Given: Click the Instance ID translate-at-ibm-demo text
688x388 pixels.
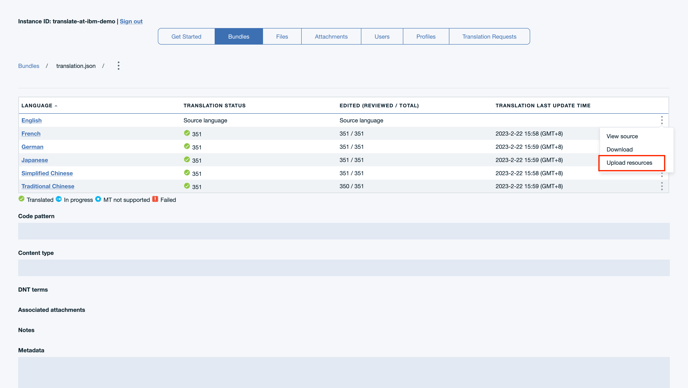Looking at the screenshot, I should tap(67, 22).
